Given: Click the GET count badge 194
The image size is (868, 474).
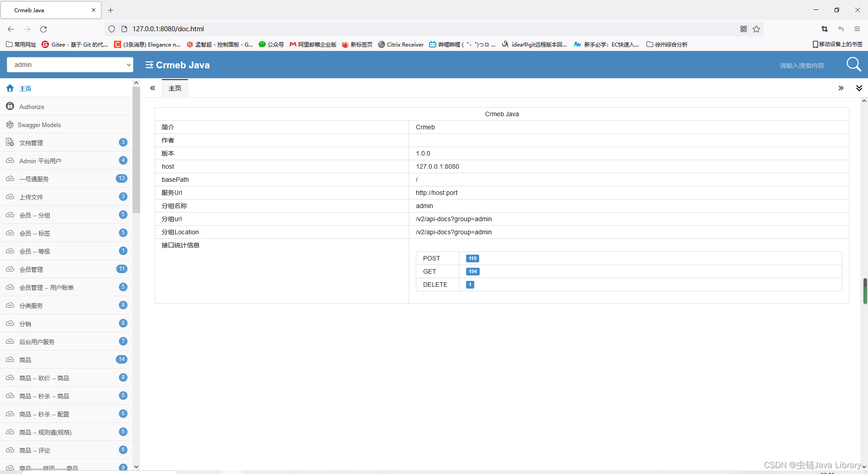Looking at the screenshot, I should click(x=472, y=271).
